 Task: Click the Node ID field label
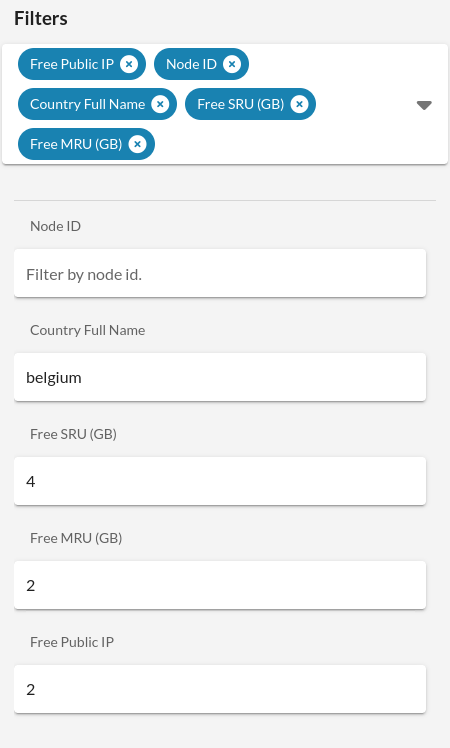(55, 226)
